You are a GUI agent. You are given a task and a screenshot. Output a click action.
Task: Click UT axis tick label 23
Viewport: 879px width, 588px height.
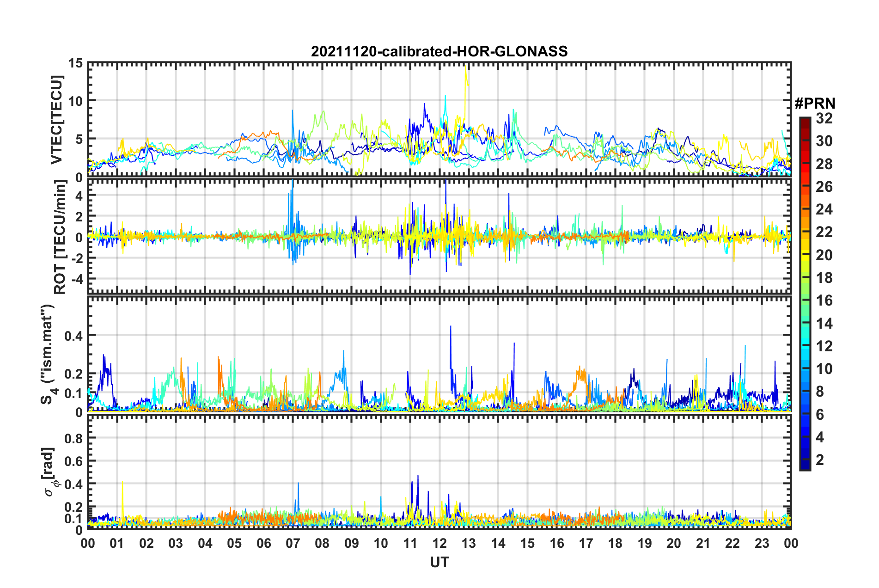coord(762,543)
